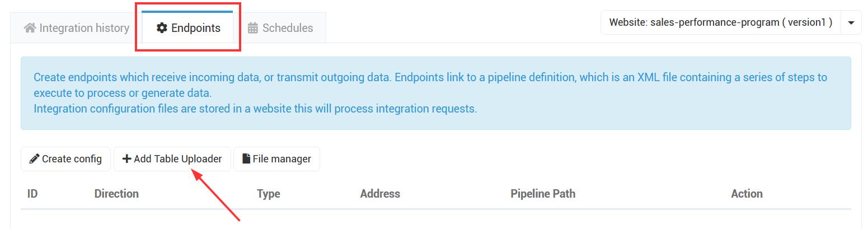868x229 pixels.
Task: Click the document icon in File manager button
Action: (x=246, y=159)
